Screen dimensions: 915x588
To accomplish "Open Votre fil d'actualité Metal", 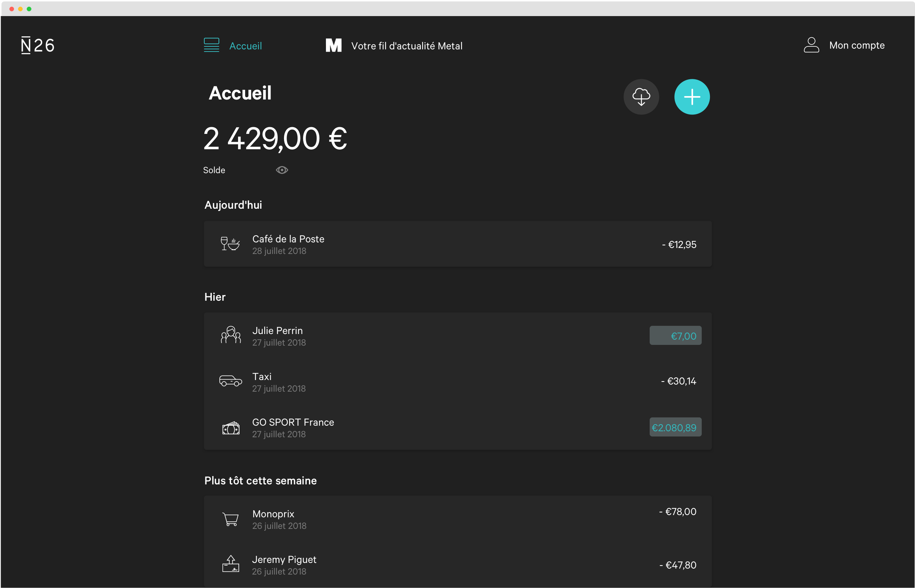I will tap(407, 45).
